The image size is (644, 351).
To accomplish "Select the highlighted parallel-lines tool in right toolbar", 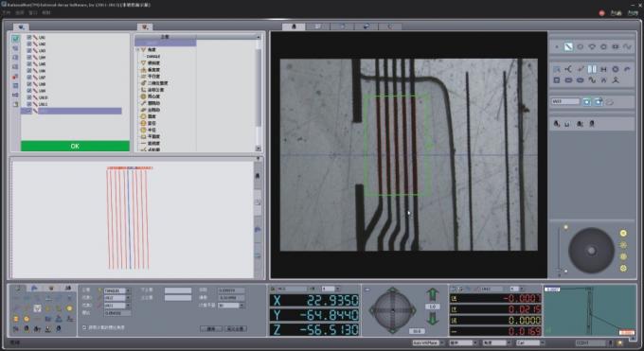I will pos(592,69).
